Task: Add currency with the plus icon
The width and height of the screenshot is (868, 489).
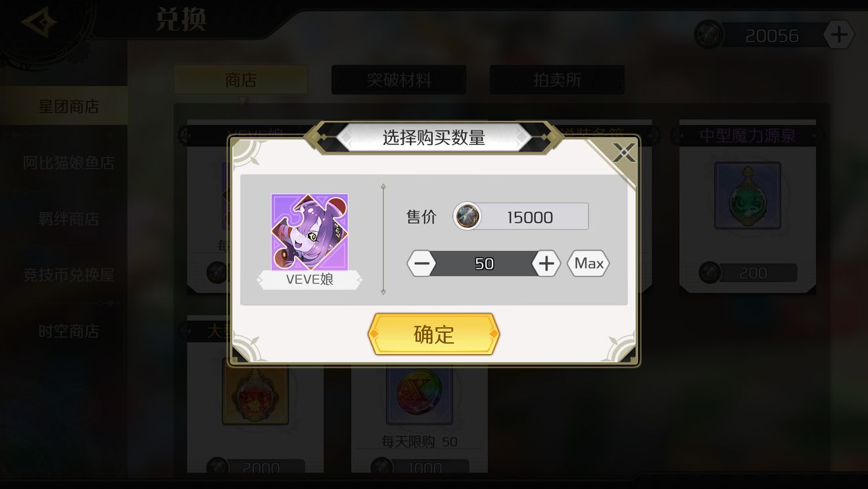Action: click(x=838, y=35)
